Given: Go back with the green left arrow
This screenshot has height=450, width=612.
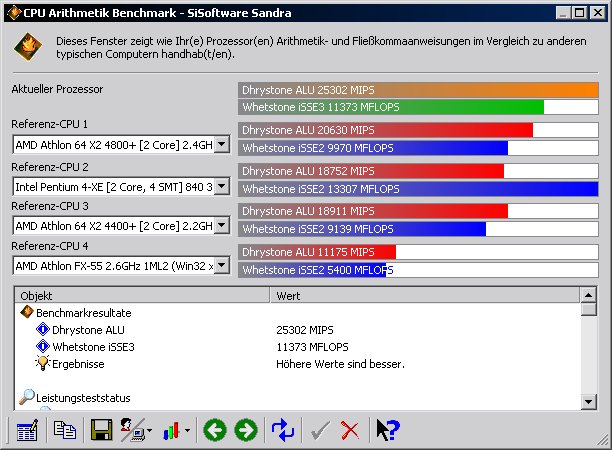Looking at the screenshot, I should coord(215,430).
